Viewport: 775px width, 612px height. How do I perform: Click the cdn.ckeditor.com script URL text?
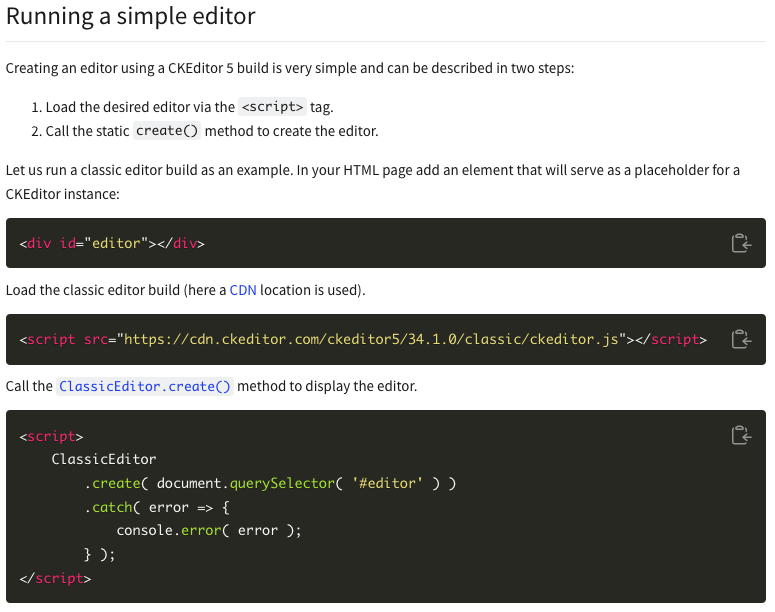coord(371,339)
